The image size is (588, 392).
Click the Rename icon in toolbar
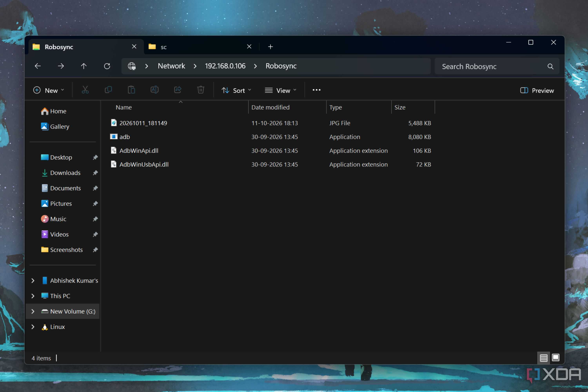click(154, 90)
